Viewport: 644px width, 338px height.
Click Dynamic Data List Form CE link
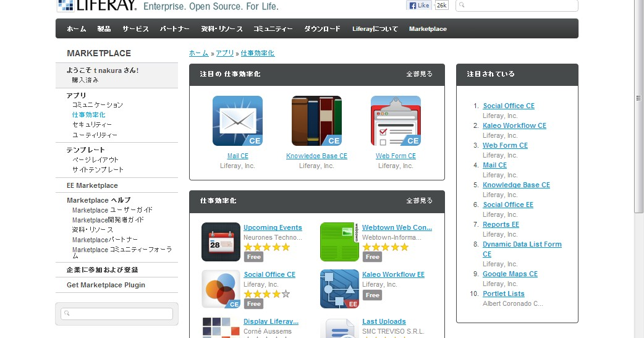click(x=522, y=249)
